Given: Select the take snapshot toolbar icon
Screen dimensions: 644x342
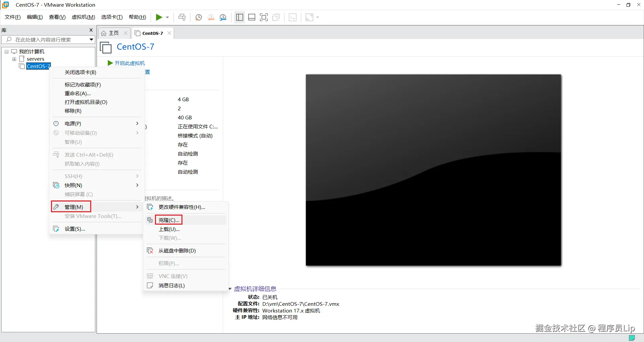Looking at the screenshot, I should tap(198, 17).
